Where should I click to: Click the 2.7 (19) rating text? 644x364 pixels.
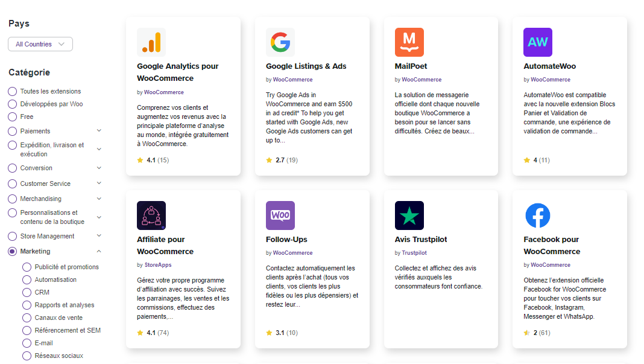[x=286, y=160]
